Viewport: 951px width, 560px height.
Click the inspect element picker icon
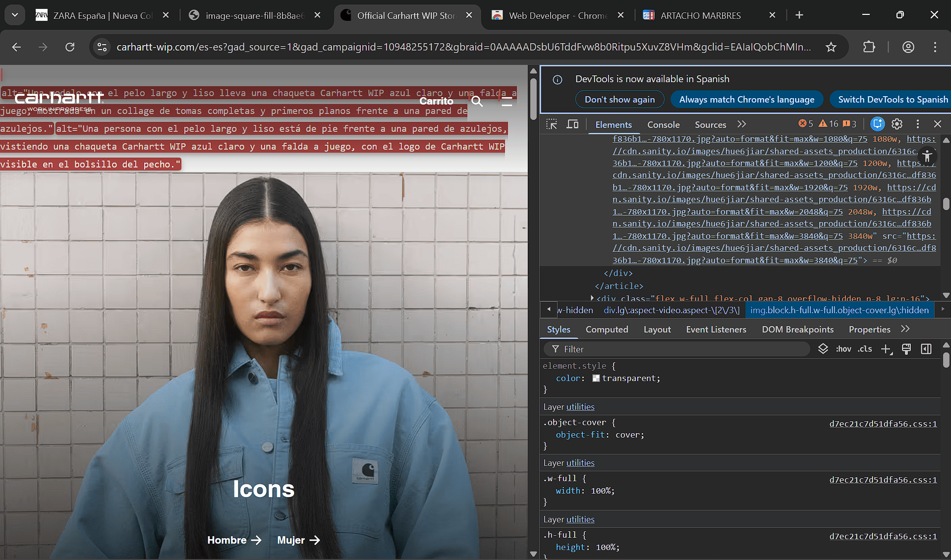[x=552, y=124]
